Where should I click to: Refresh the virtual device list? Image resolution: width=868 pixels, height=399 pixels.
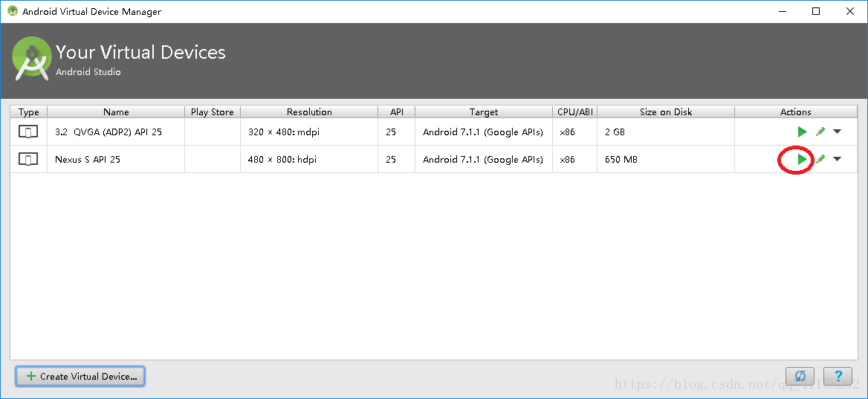pyautogui.click(x=800, y=376)
